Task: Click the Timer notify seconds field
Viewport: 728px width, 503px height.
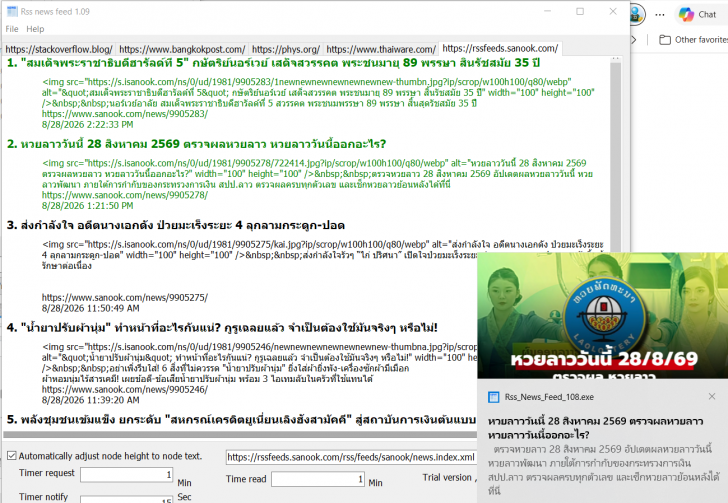Action: point(127,499)
